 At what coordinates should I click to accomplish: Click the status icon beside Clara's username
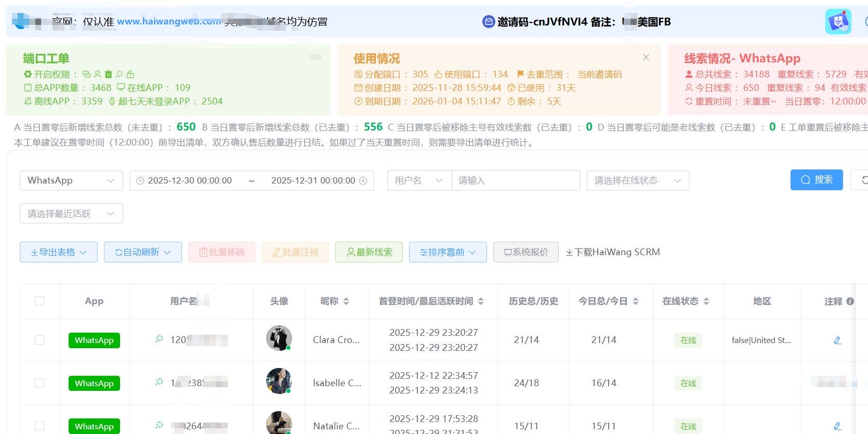[x=160, y=339]
